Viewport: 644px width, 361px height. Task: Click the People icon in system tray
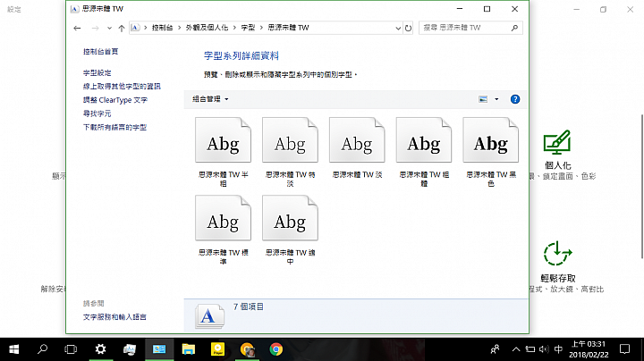point(495,349)
